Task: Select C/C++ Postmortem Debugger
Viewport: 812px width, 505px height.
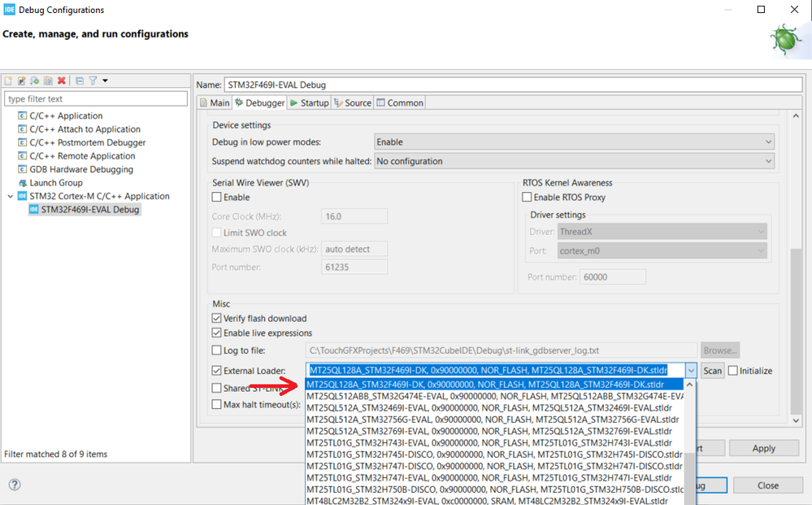Action: point(88,142)
